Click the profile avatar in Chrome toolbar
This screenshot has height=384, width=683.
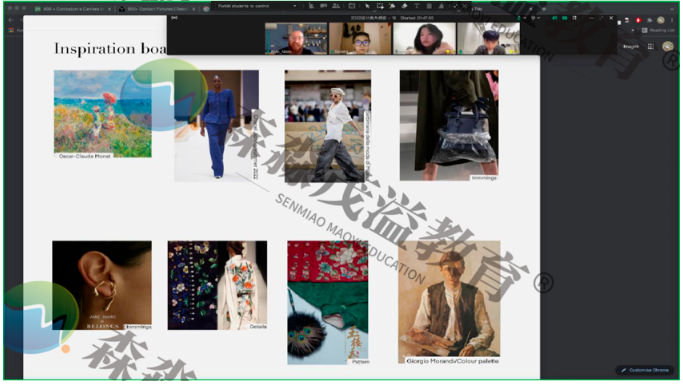pos(660,20)
